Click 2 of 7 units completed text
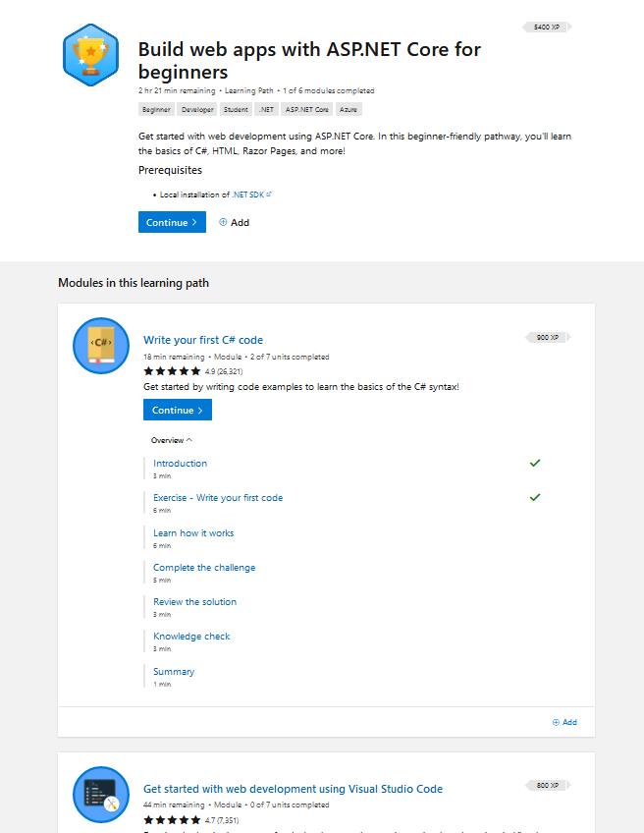 pos(290,357)
